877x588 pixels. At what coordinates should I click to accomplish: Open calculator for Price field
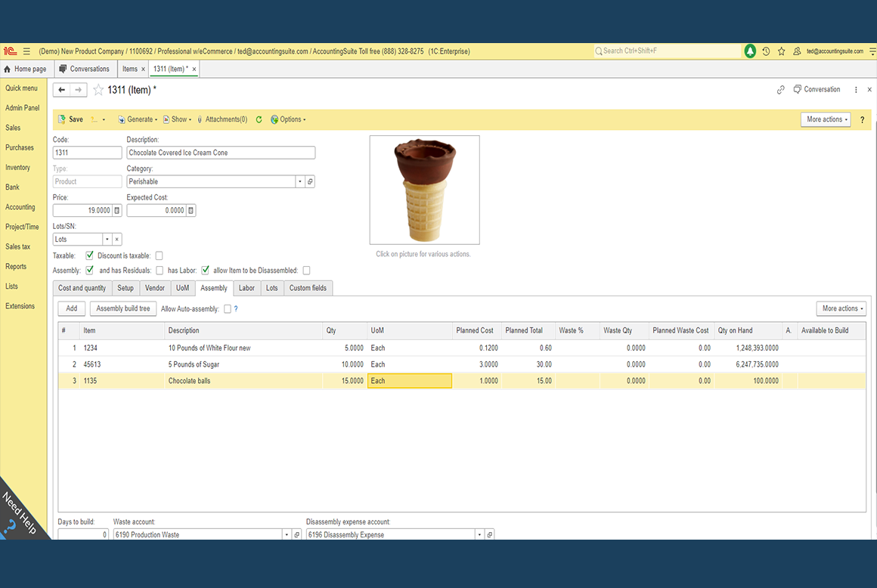click(x=117, y=210)
